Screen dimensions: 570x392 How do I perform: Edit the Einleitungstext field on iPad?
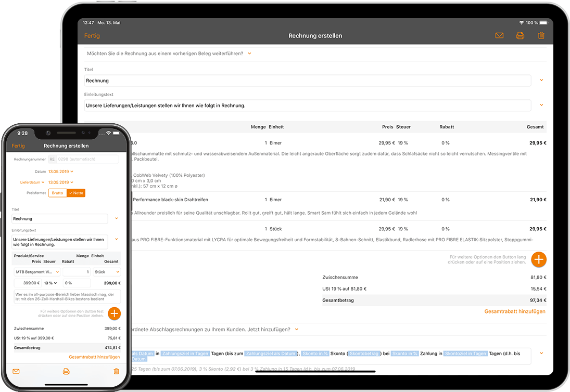(x=308, y=106)
